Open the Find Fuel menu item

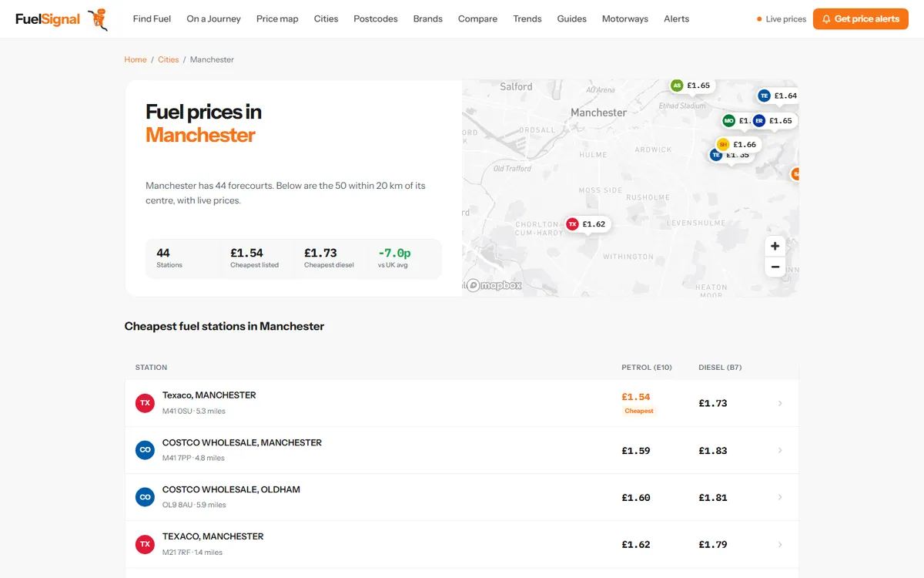152,19
